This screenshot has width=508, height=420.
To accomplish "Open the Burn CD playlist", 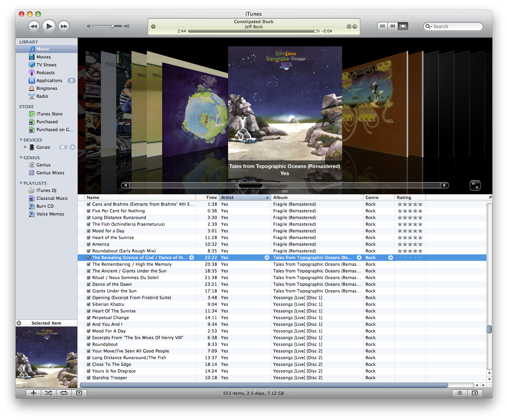I will click(x=47, y=206).
